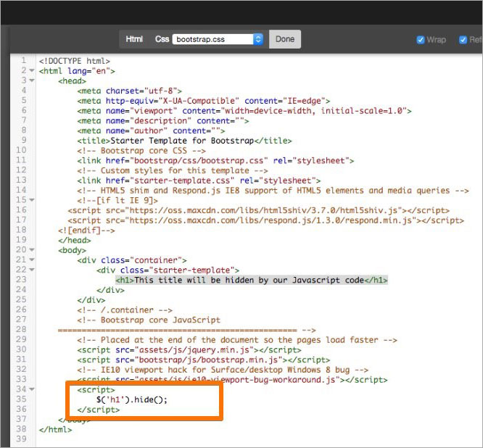The width and height of the screenshot is (483, 448).
Task: Open the bootstrap.css file dropdown
Action: [218, 39]
